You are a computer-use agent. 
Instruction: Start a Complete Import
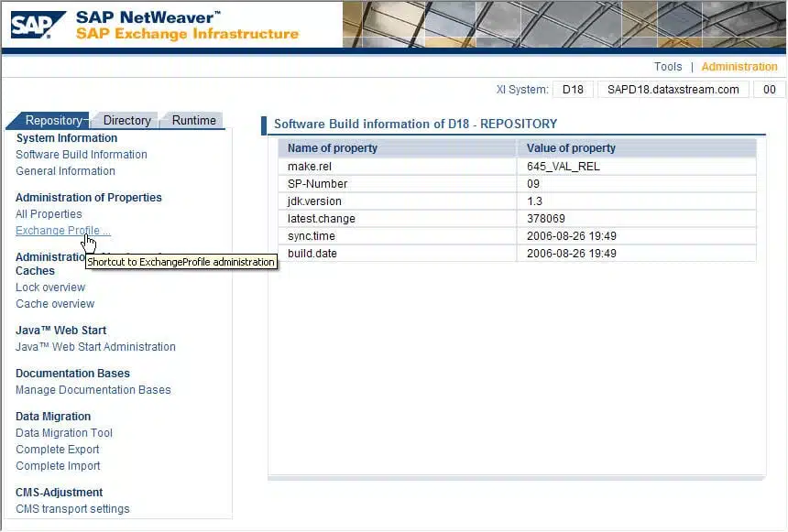tap(58, 465)
